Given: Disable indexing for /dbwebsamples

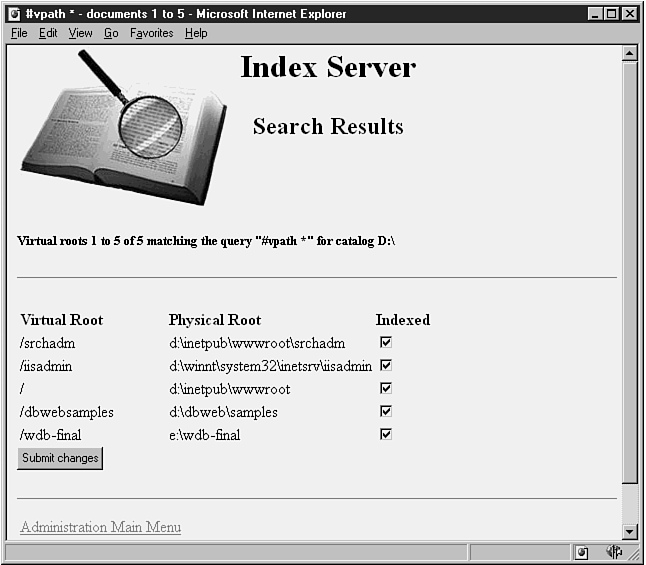Looking at the screenshot, I should [x=386, y=411].
